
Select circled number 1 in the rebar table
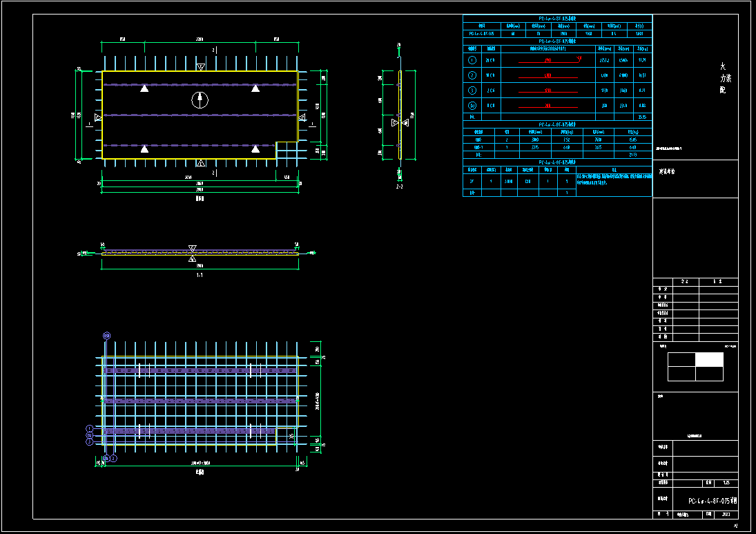472,60
